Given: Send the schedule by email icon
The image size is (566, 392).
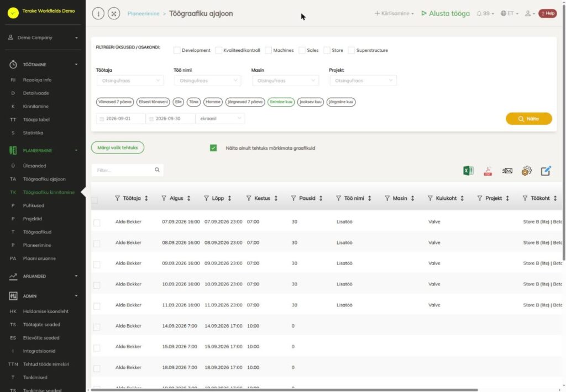Looking at the screenshot, I should point(507,171).
